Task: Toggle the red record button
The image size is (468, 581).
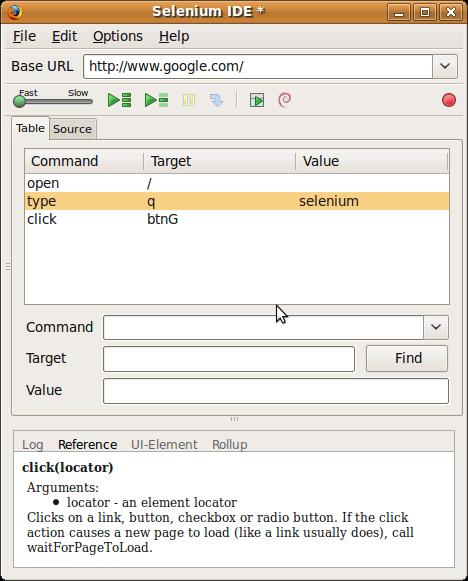Action: pyautogui.click(x=449, y=100)
